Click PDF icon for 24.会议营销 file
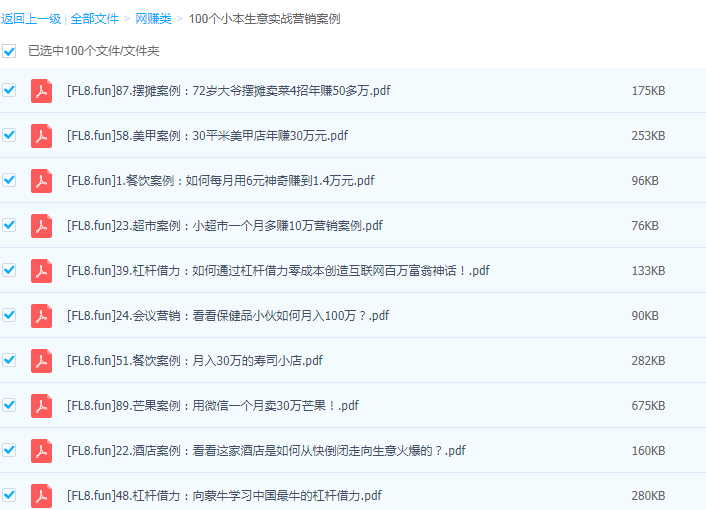Image resolution: width=706 pixels, height=510 pixels. coord(41,316)
